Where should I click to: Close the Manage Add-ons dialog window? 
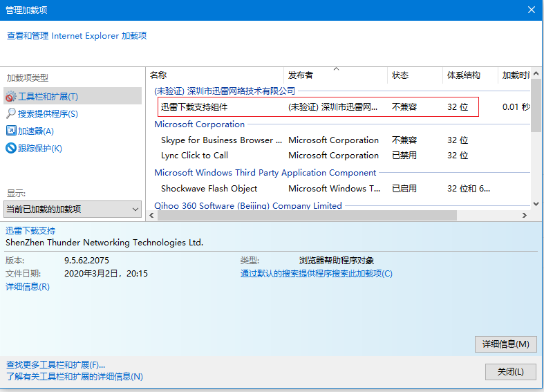(x=531, y=10)
